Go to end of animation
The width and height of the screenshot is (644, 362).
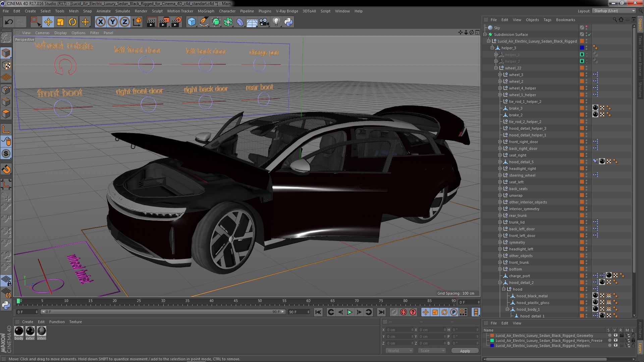coord(381,312)
